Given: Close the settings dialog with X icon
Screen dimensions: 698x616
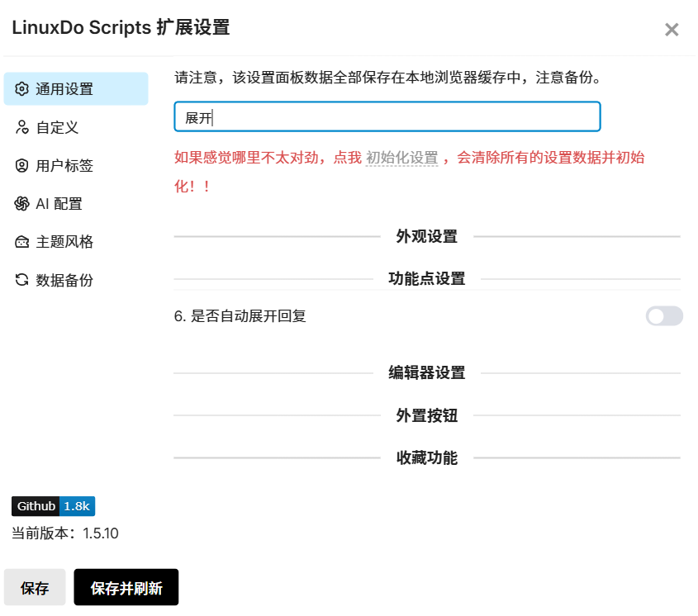Looking at the screenshot, I should 672,30.
